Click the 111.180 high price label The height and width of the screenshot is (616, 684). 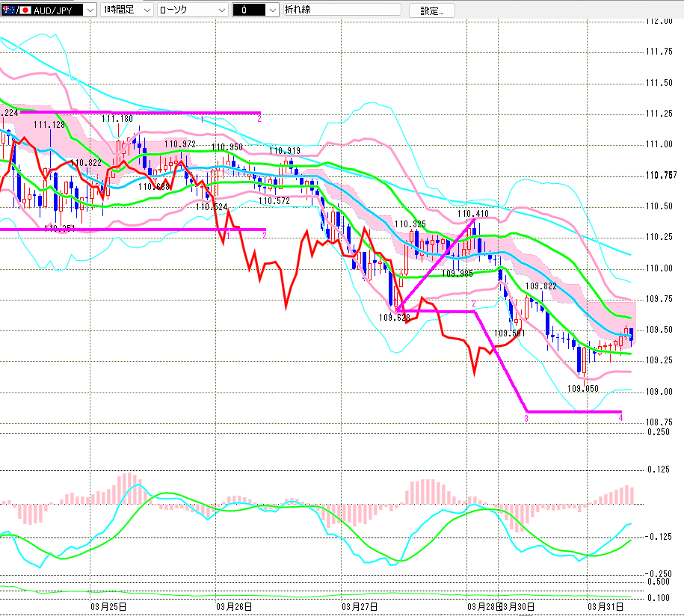117,118
